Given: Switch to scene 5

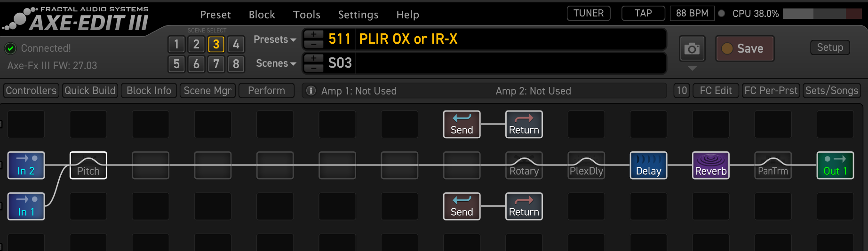Looking at the screenshot, I should (176, 64).
